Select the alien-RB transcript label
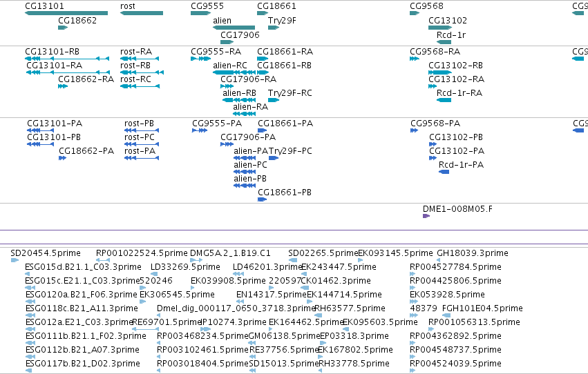 click(x=239, y=93)
